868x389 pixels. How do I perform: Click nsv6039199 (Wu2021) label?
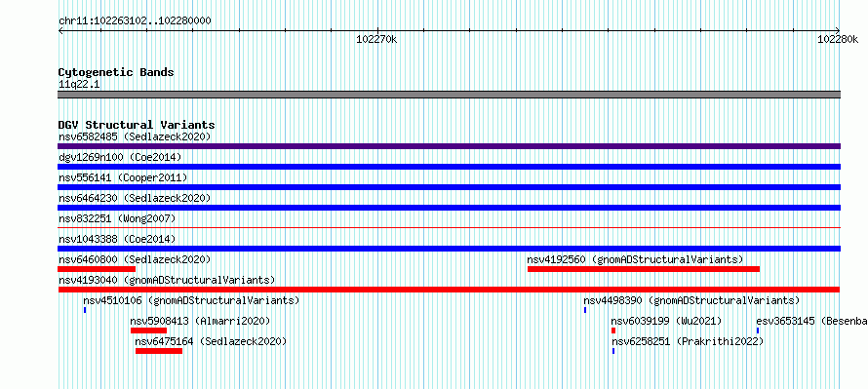tap(666, 321)
